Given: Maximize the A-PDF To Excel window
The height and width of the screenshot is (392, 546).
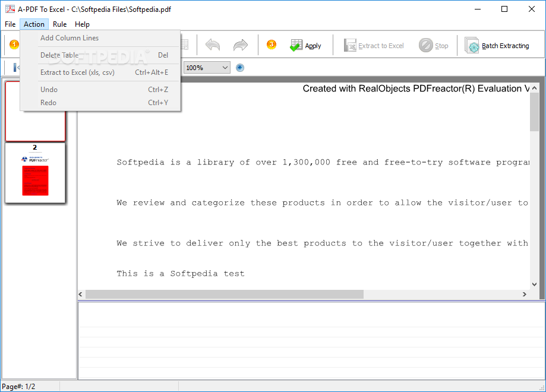Looking at the screenshot, I should 504,9.
